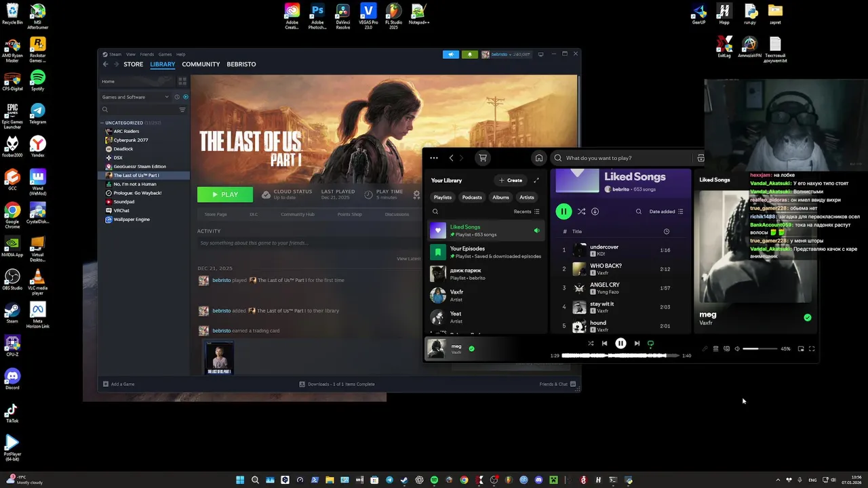Open Date added sort dropdown
868x488 pixels.
coord(667,211)
